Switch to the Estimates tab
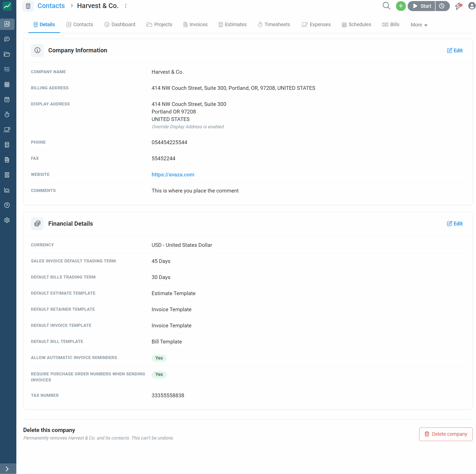This screenshot has height=474, width=476. tap(233, 25)
